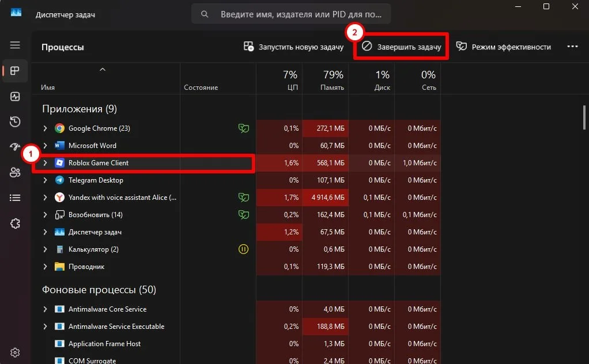Click the search magnifier icon

pos(205,14)
